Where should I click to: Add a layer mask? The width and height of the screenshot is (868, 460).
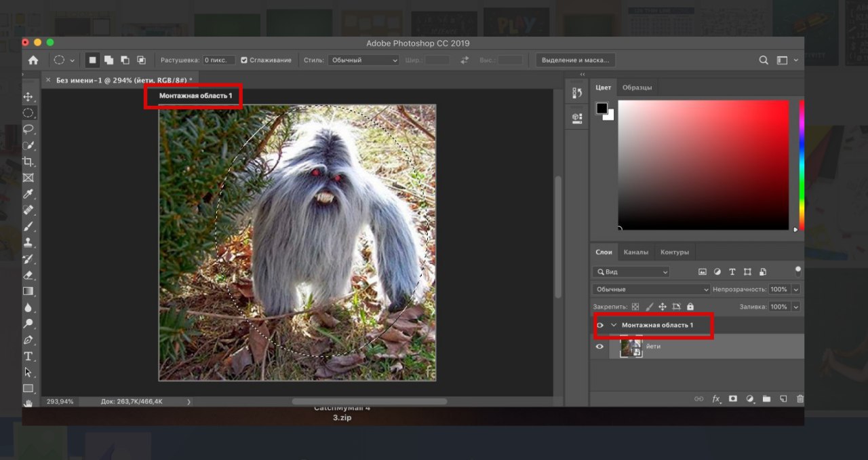(x=733, y=399)
